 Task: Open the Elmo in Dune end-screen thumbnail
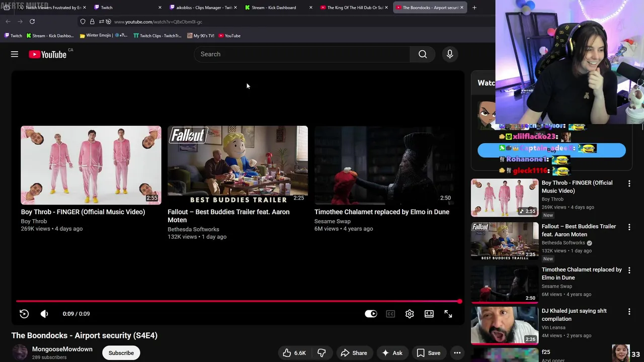click(384, 165)
